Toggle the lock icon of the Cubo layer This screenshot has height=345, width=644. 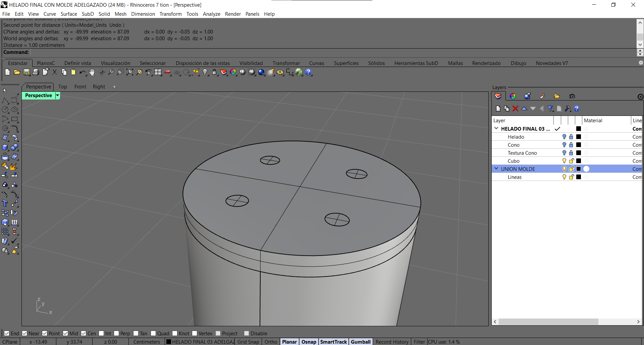coord(571,161)
